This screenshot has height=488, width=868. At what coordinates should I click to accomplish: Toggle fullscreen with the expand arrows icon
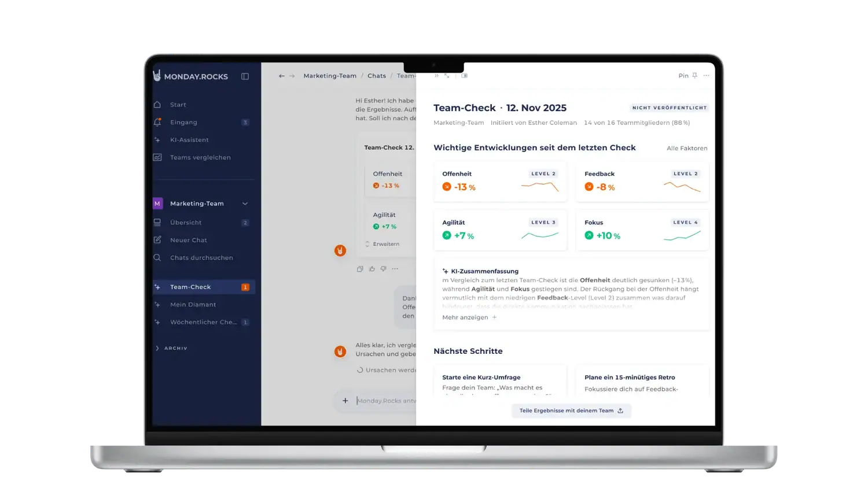click(x=447, y=76)
